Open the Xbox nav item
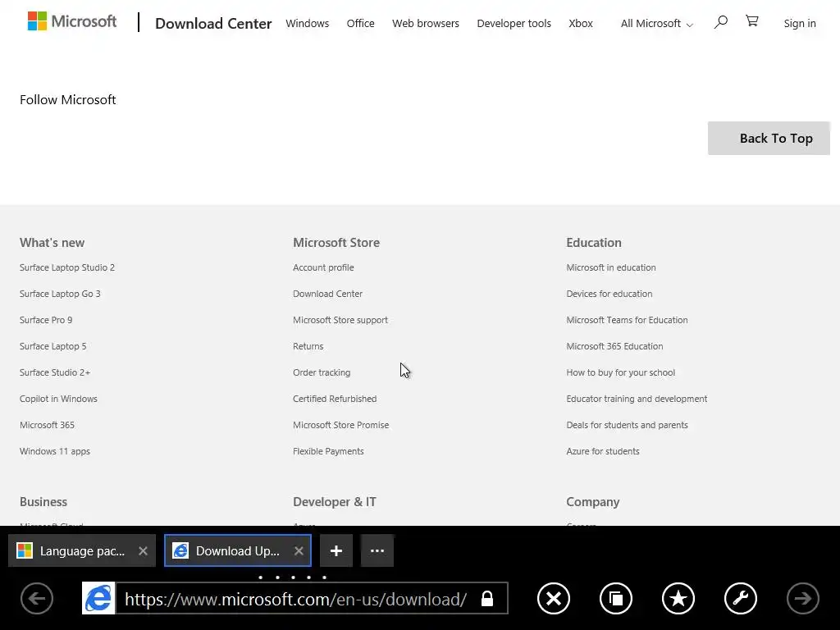This screenshot has height=630, width=840. click(x=581, y=24)
